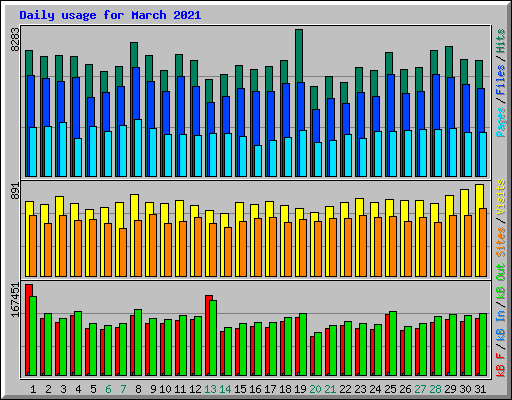This screenshot has width=512, height=400.
Task: Select the tallest dark green hits bar for day 19
Action: (x=299, y=55)
